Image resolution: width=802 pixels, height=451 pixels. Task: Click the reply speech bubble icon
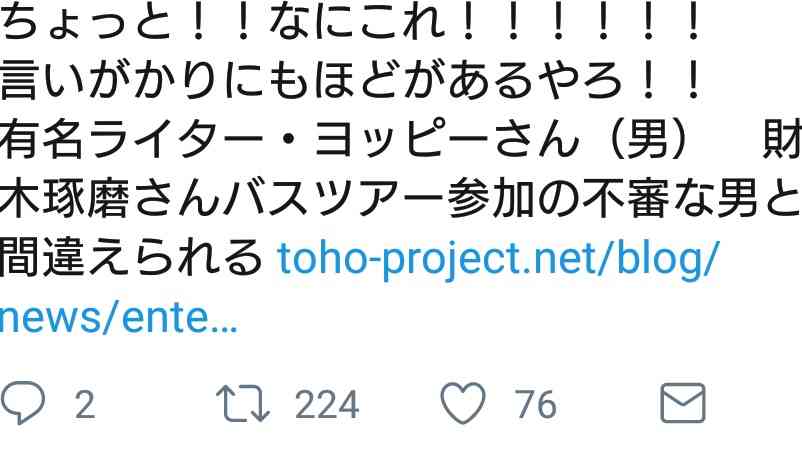(x=22, y=402)
